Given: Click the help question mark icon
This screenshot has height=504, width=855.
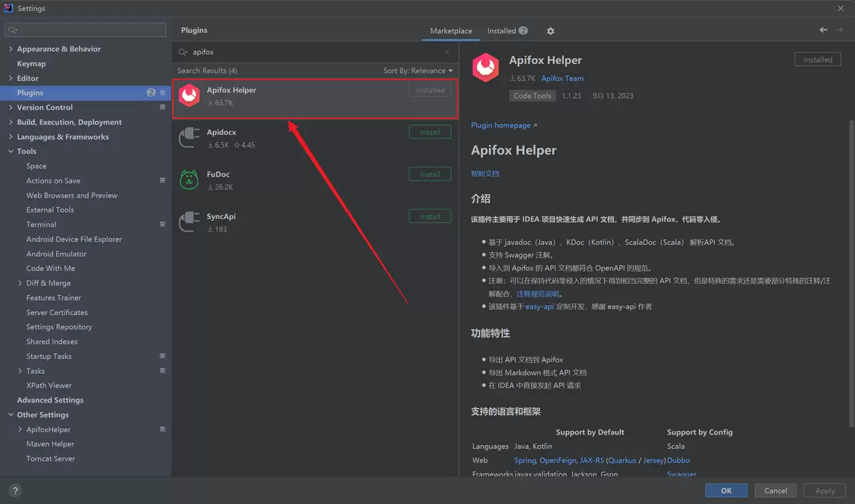Looking at the screenshot, I should point(15,490).
